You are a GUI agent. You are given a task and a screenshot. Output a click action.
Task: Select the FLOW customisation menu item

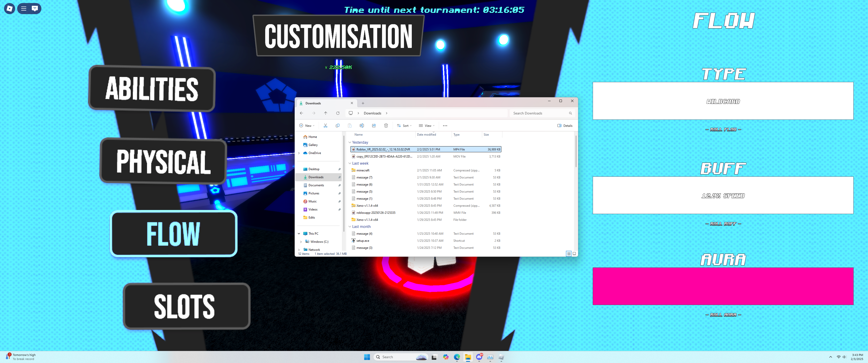[x=174, y=234]
